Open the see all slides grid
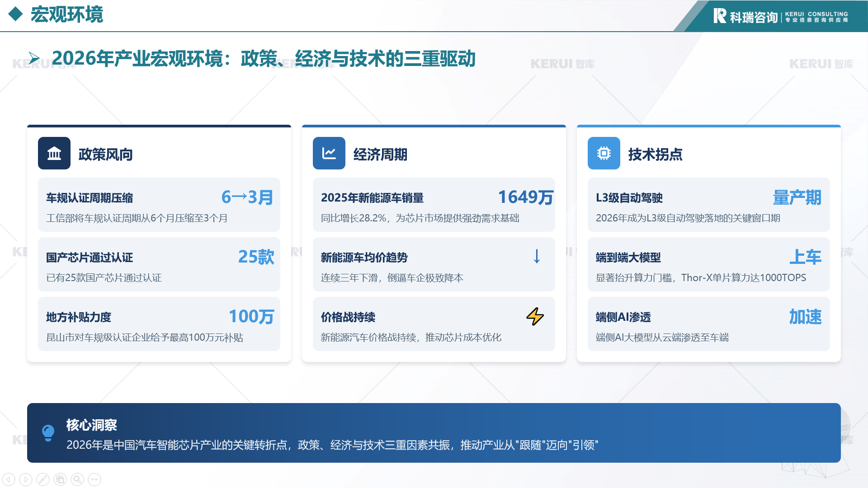 click(x=60, y=479)
